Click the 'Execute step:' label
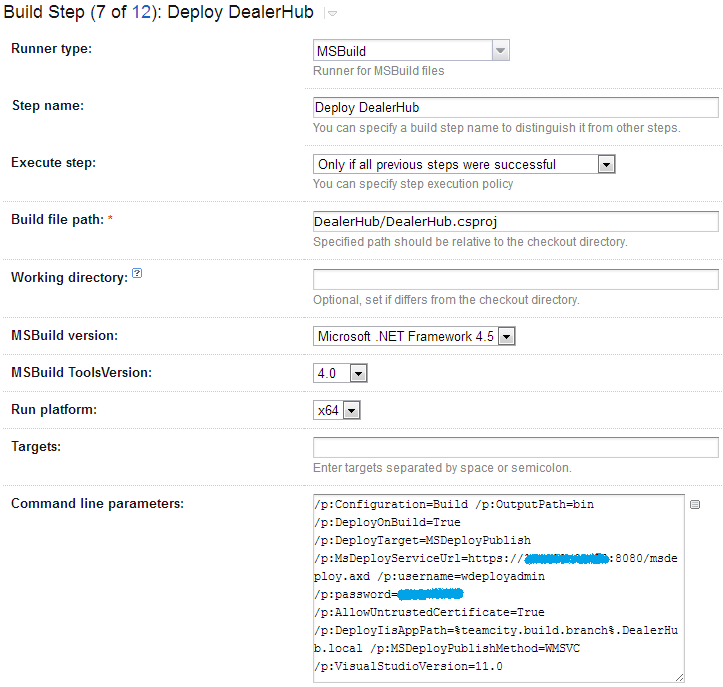Image resolution: width=723 pixels, height=687 pixels. pos(53,162)
